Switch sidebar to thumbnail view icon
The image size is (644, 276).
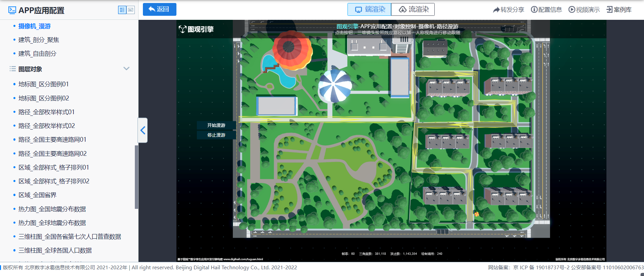pyautogui.click(x=131, y=10)
